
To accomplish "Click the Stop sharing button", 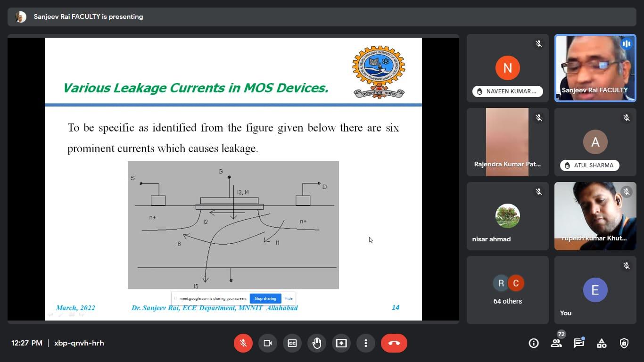I will click(x=265, y=298).
